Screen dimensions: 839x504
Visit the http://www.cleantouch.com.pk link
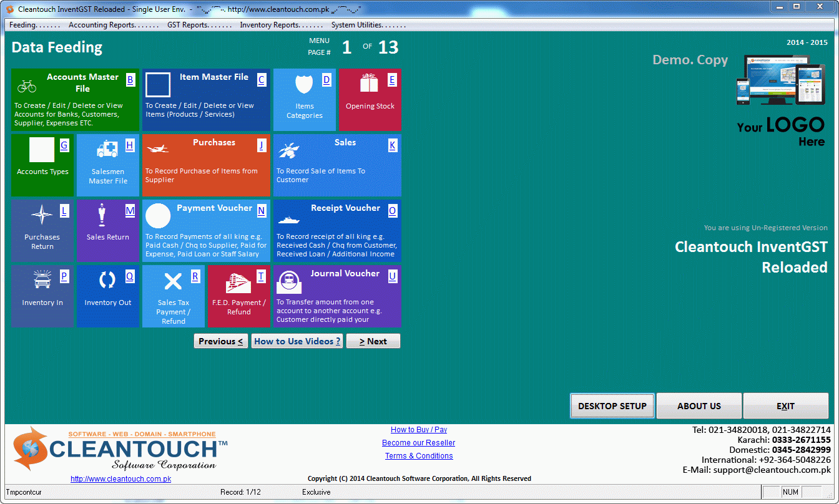[x=120, y=479]
